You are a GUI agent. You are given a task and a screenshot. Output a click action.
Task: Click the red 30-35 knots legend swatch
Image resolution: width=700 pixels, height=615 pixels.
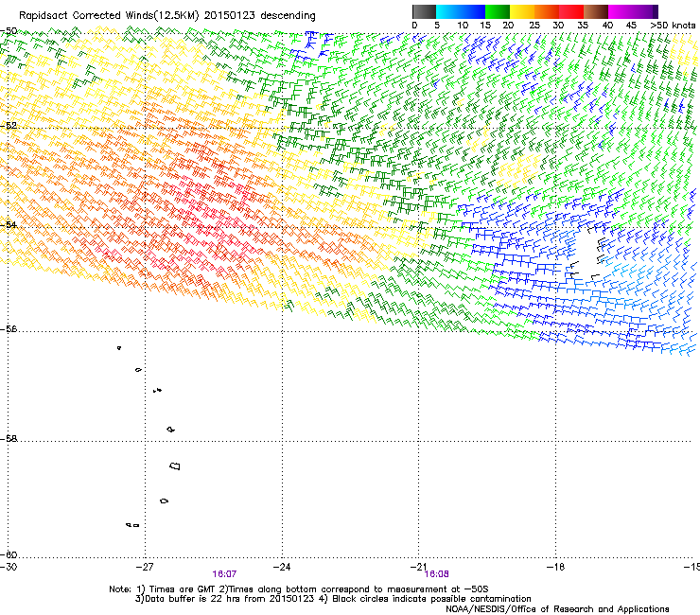(571, 11)
